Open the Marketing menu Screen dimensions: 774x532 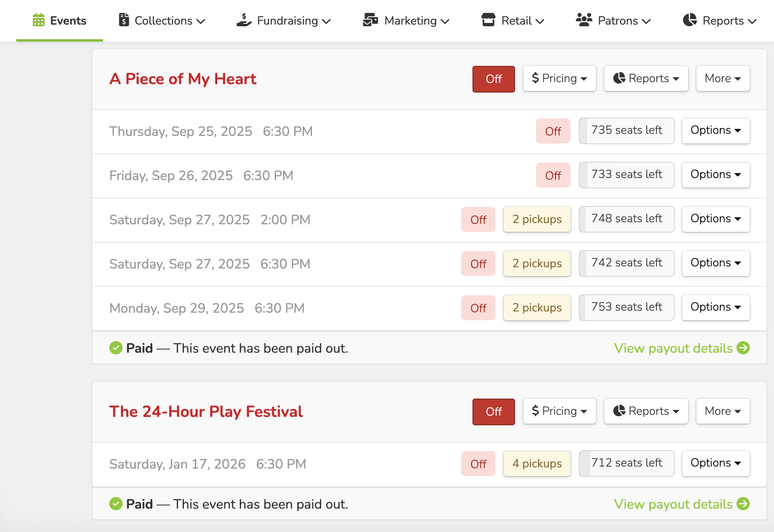click(416, 21)
